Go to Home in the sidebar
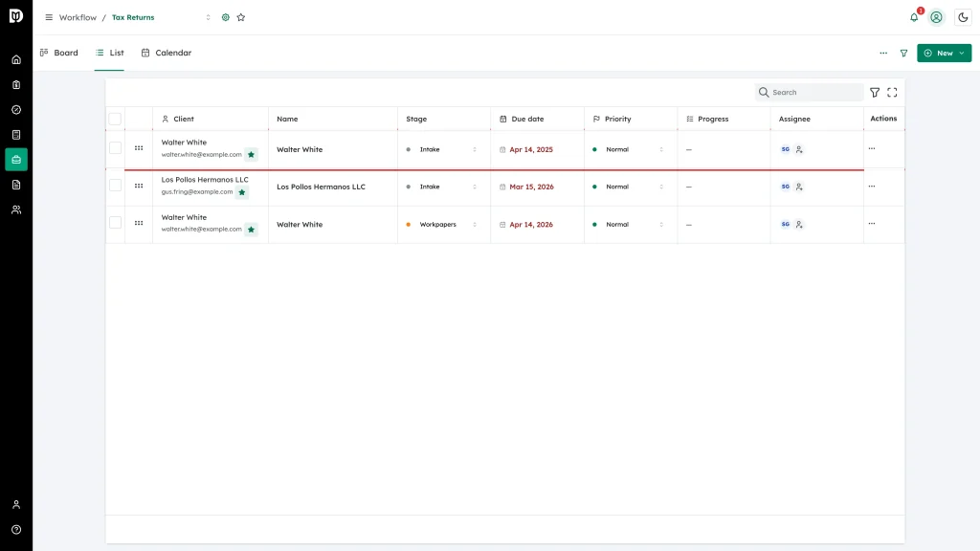This screenshot has width=980, height=551. (16, 60)
